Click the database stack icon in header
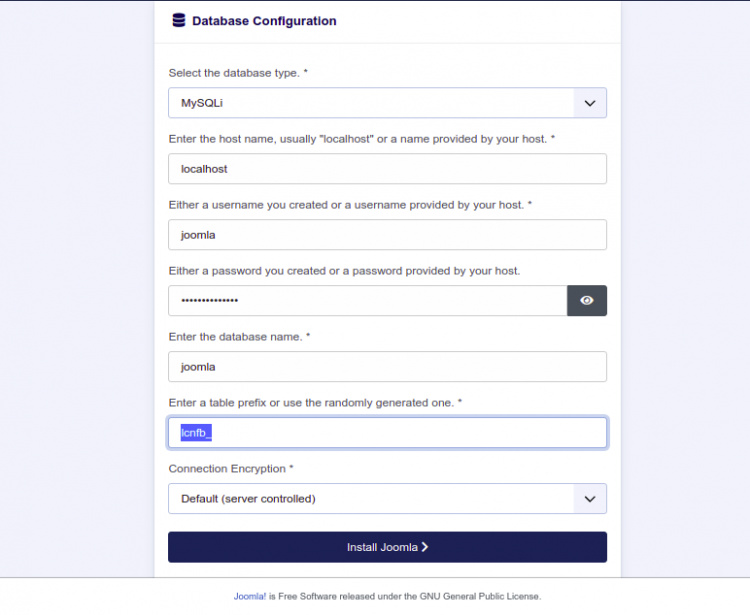 pyautogui.click(x=179, y=20)
